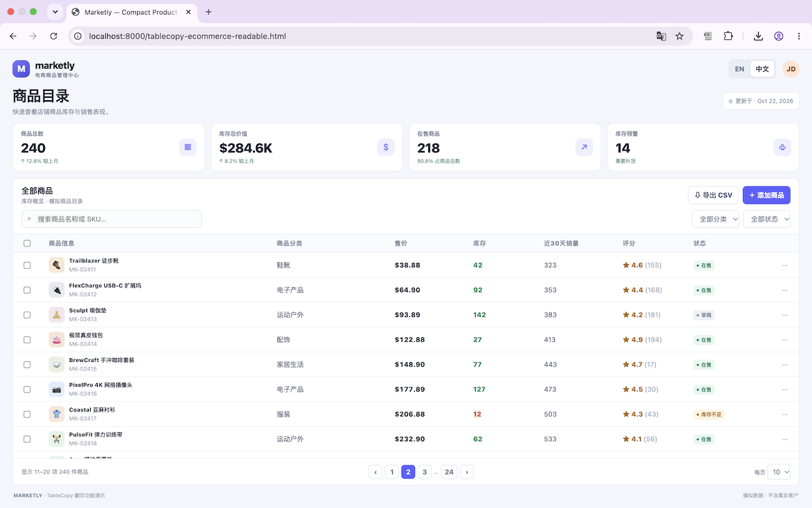The width and height of the screenshot is (812, 508).
Task: Go to the previous page arrow
Action: pyautogui.click(x=376, y=472)
